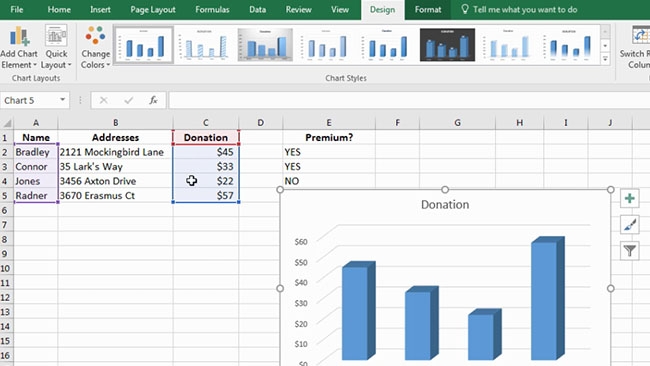Switch to the Page Layout tab
The width and height of the screenshot is (650, 366).
pos(153,10)
